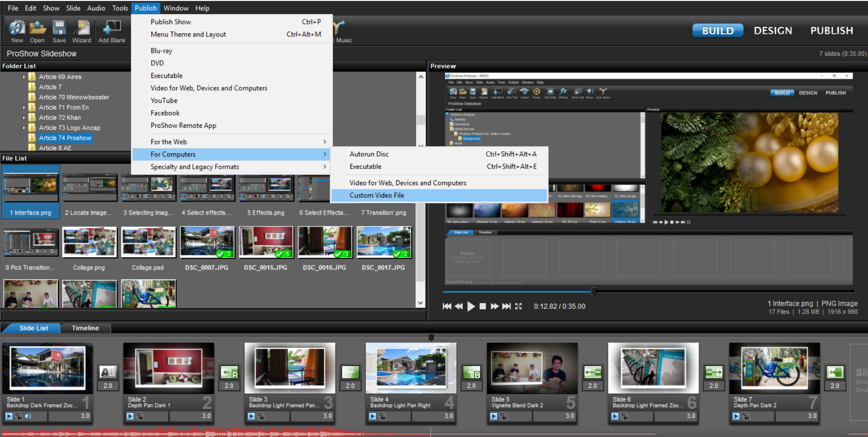This screenshot has width=868, height=437.
Task: Switch to the Timeline tab
Action: click(85, 328)
